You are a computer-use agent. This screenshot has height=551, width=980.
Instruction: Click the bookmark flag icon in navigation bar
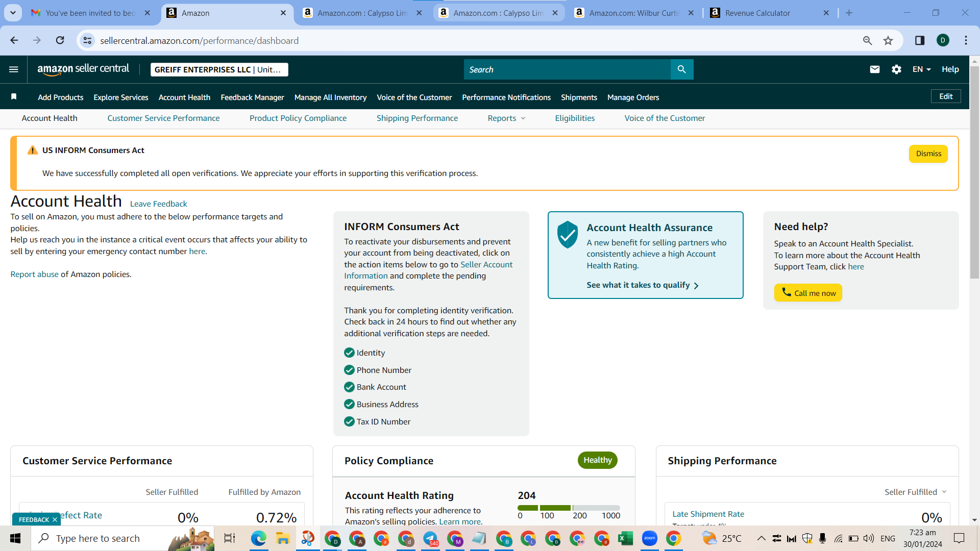click(14, 97)
